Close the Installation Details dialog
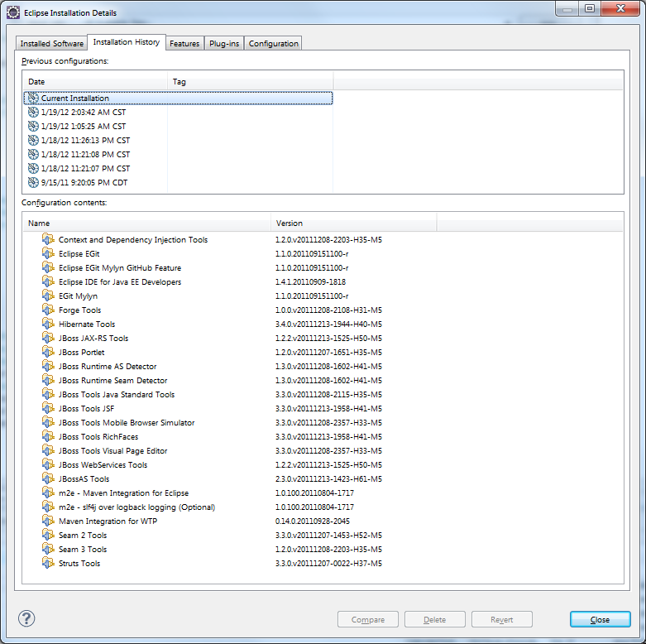 click(601, 619)
